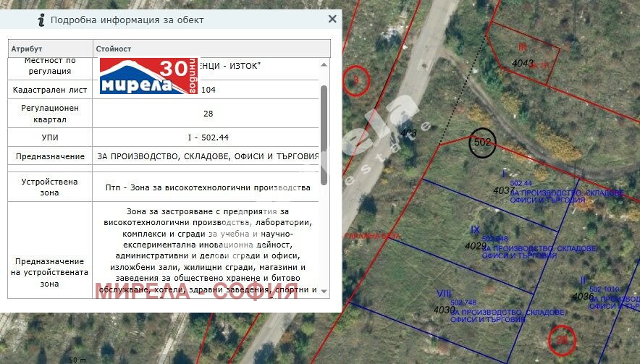Screen dimensions: 640x364
Task: Click the black circled 502 marker
Action: 482,143
